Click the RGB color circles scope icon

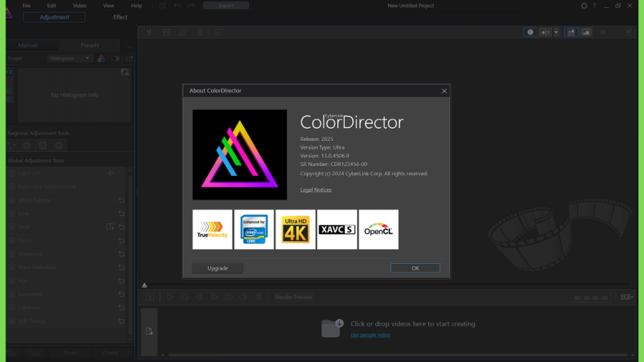pyautogui.click(x=101, y=58)
